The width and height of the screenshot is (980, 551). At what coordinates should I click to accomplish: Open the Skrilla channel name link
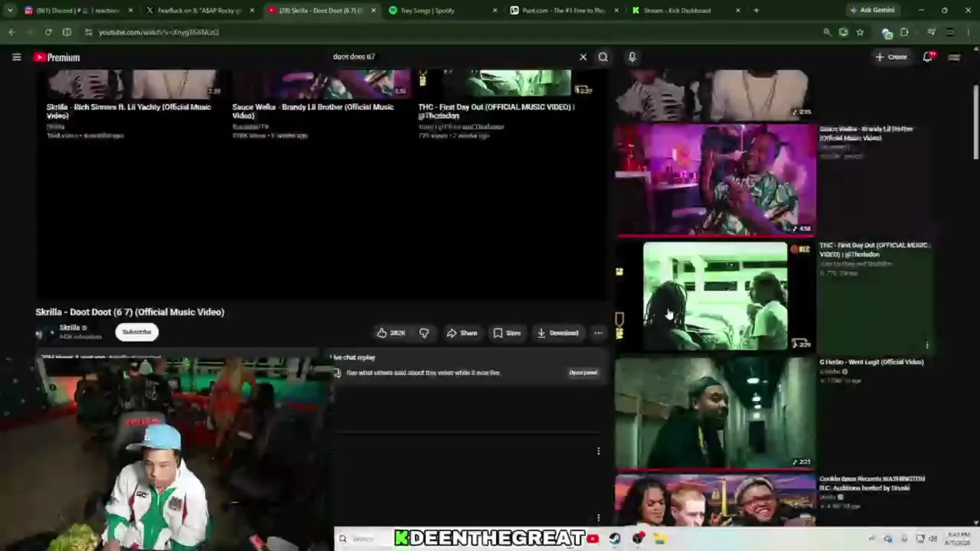pyautogui.click(x=70, y=328)
